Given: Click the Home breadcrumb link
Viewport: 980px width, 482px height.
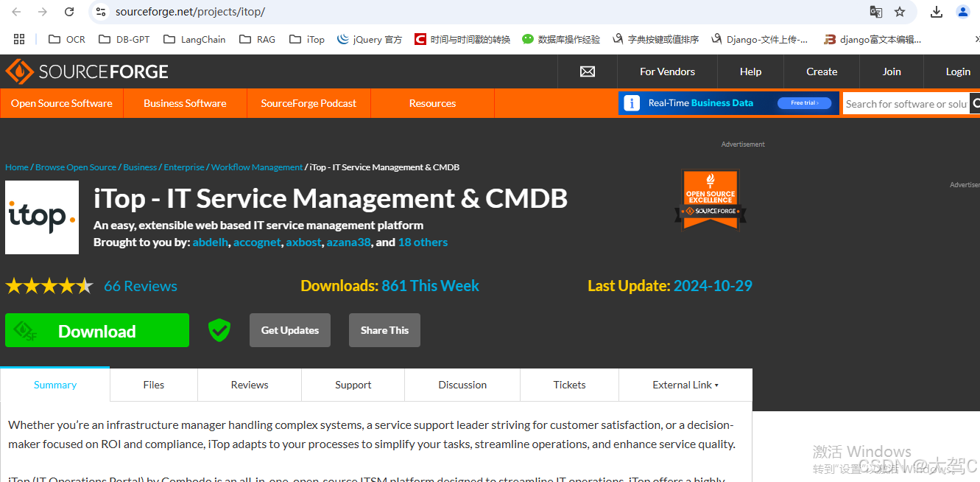Looking at the screenshot, I should 17,167.
